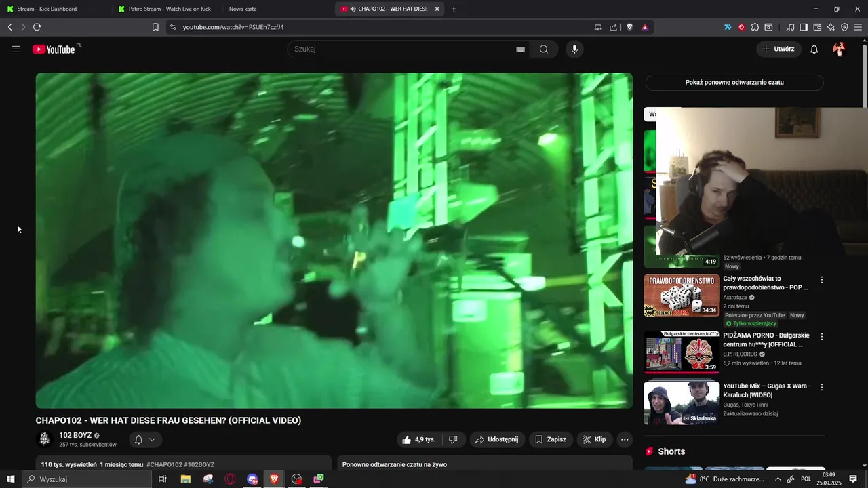The width and height of the screenshot is (868, 488).
Task: Click the Zapisz save button
Action: 551,440
